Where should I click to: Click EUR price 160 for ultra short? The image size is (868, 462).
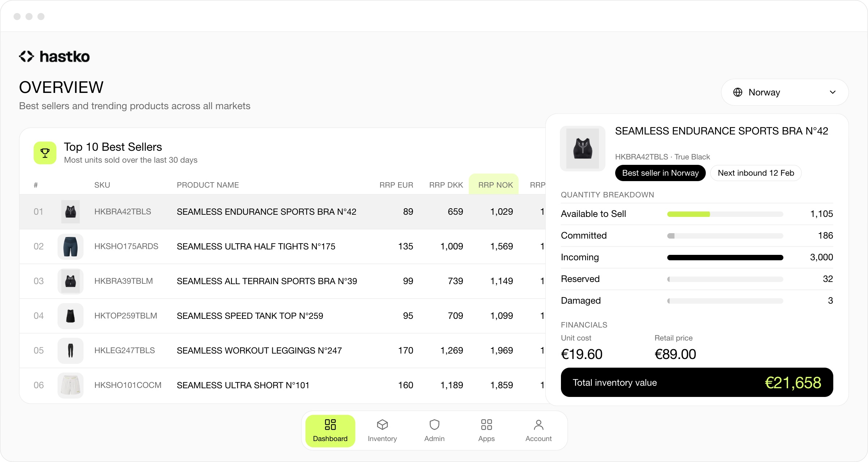point(405,385)
